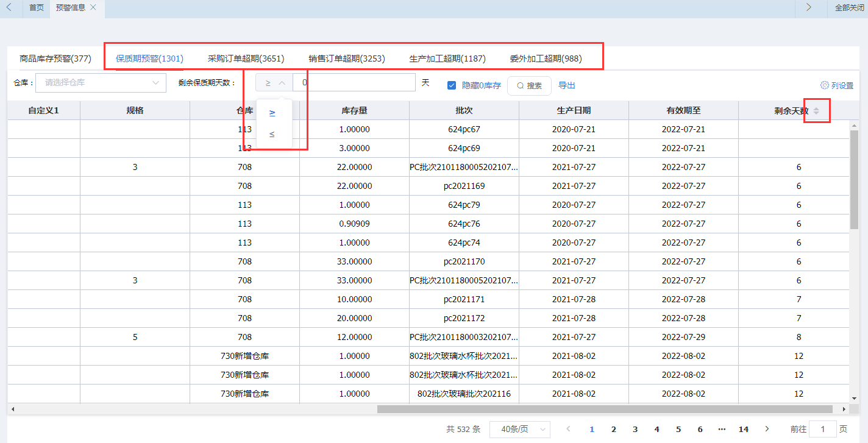The image size is (868, 443).
Task: Click the left tab navigation arrow
Action: click(9, 7)
